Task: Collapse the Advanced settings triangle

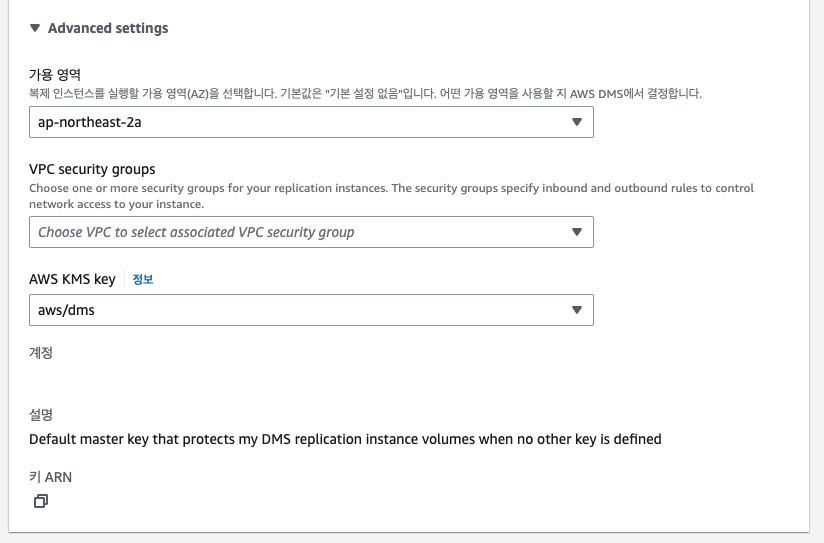Action: tap(35, 28)
